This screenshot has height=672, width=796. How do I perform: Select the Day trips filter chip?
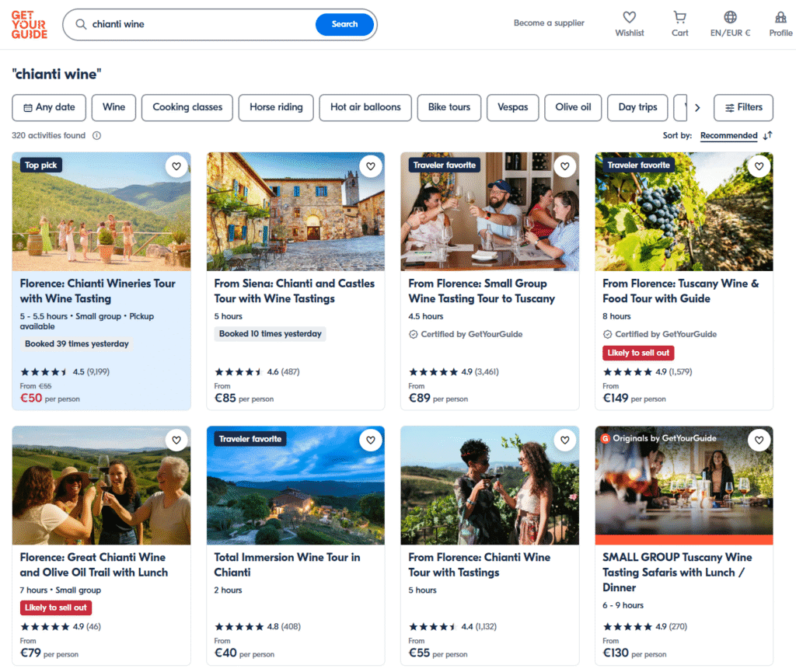coord(637,107)
